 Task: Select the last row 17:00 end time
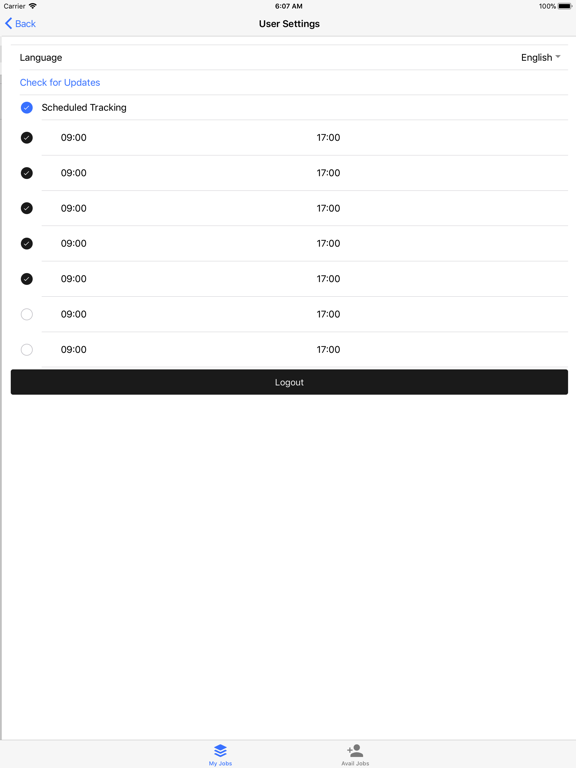pyautogui.click(x=328, y=349)
